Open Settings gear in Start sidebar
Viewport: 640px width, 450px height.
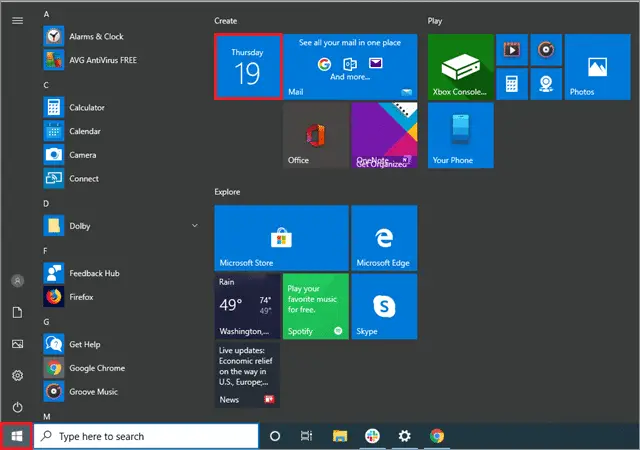(x=18, y=375)
